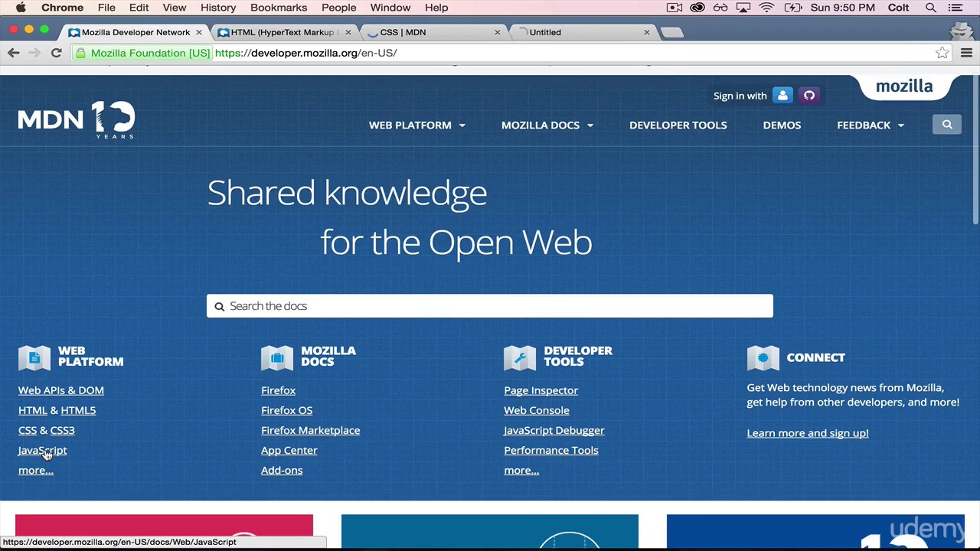Open the MDN header search icon
Screen dimensions: 980x551
tap(947, 125)
